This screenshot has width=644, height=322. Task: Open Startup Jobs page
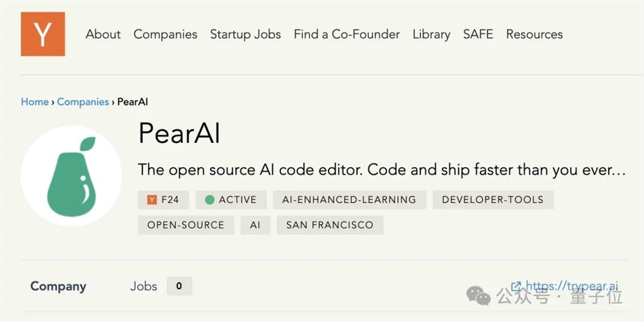coord(245,34)
